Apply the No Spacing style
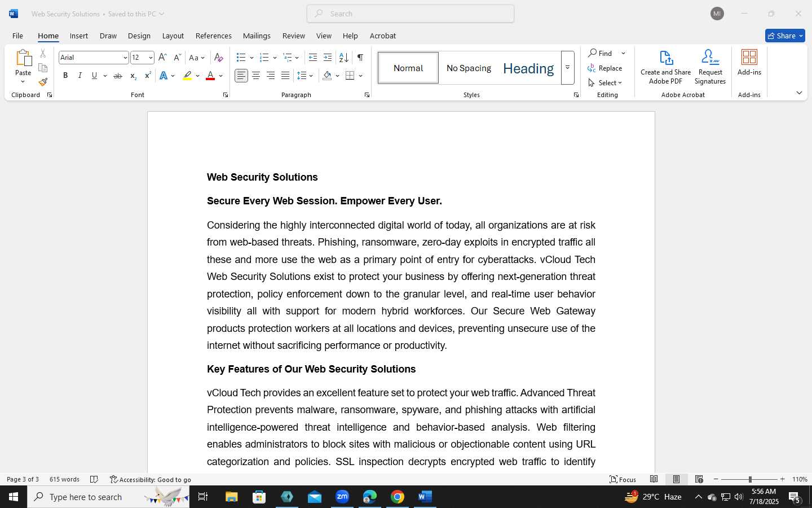812x508 pixels. [469, 68]
